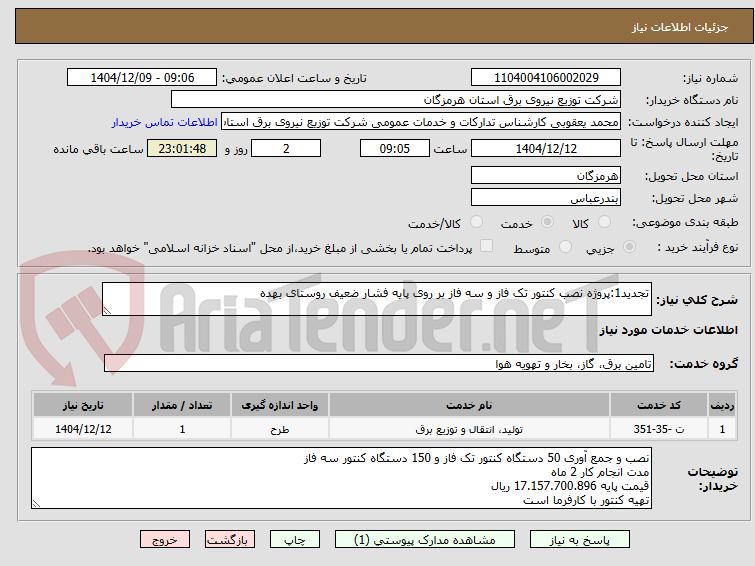Click the row number cell 1

pyautogui.click(x=722, y=429)
